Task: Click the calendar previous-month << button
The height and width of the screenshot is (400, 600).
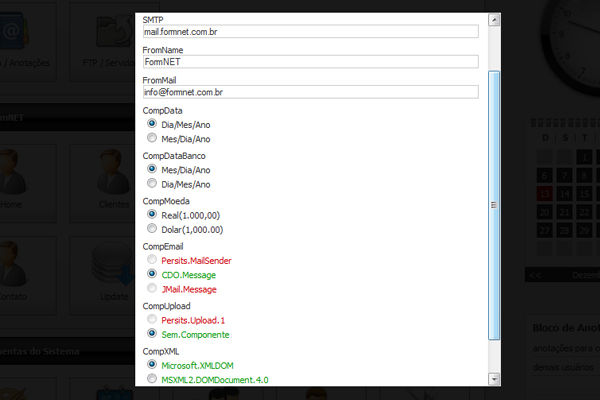Action: [535, 275]
